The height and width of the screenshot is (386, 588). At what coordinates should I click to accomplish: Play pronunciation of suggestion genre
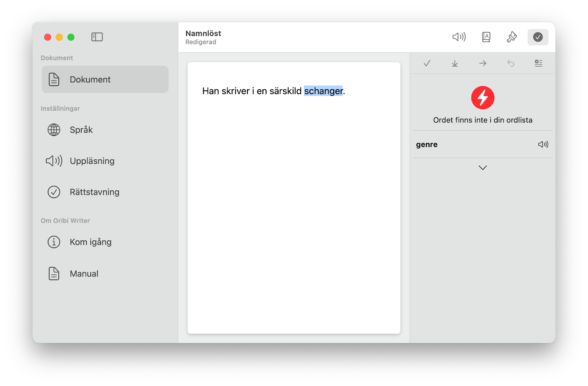[543, 144]
